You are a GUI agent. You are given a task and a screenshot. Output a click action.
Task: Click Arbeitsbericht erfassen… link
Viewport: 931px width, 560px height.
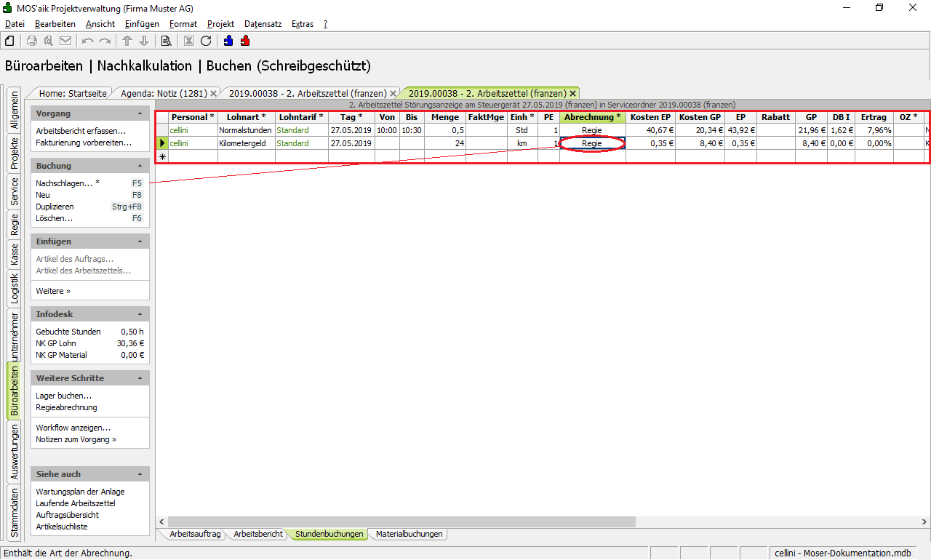pos(81,131)
